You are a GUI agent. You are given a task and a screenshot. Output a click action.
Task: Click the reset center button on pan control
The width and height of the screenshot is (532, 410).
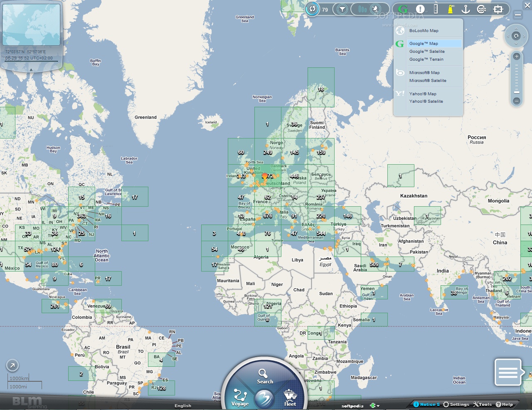(x=516, y=36)
